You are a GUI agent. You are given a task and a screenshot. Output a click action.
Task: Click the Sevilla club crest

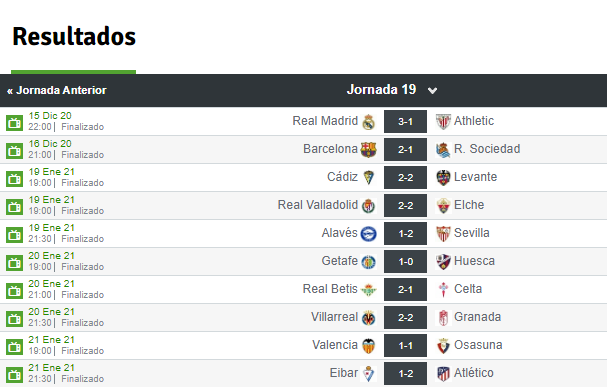click(443, 233)
